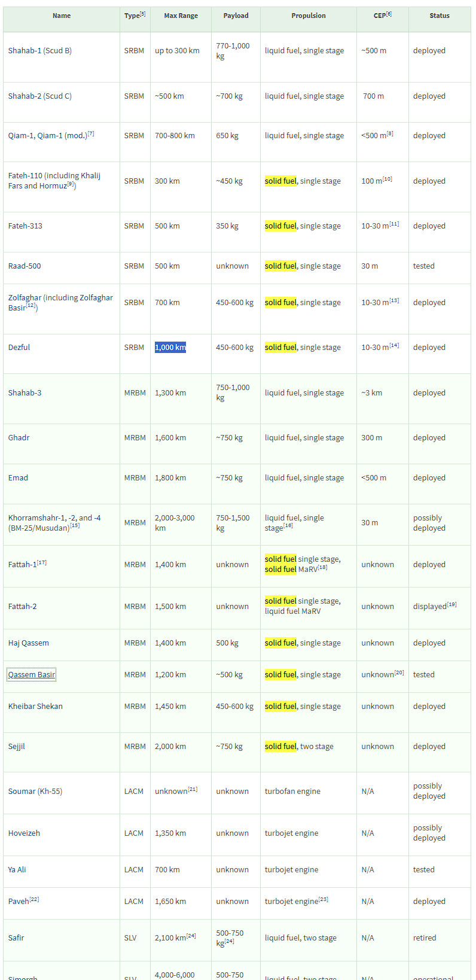Screen dimensions: 476x980
Task: Open footnote 5 next to Type header
Action: [142, 13]
